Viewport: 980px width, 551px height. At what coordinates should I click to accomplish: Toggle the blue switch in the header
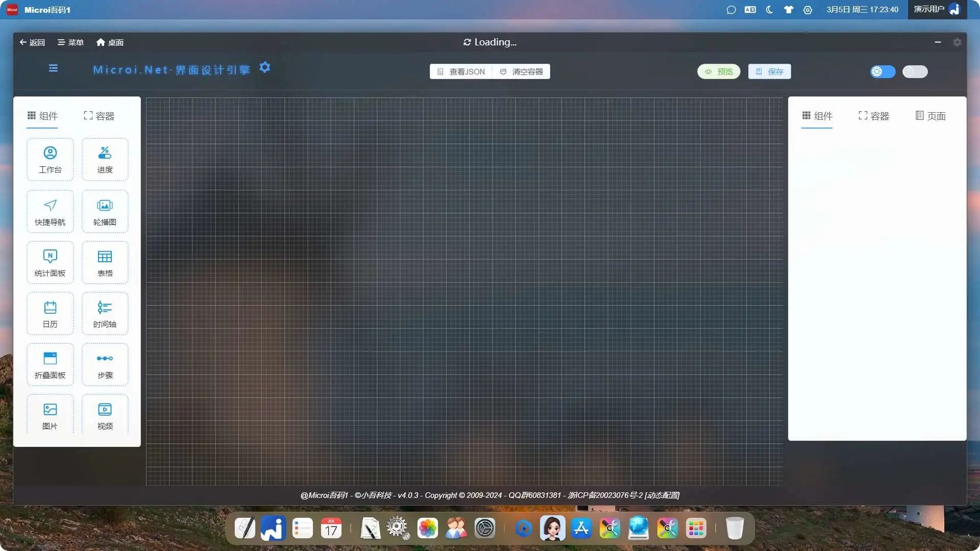coord(883,71)
